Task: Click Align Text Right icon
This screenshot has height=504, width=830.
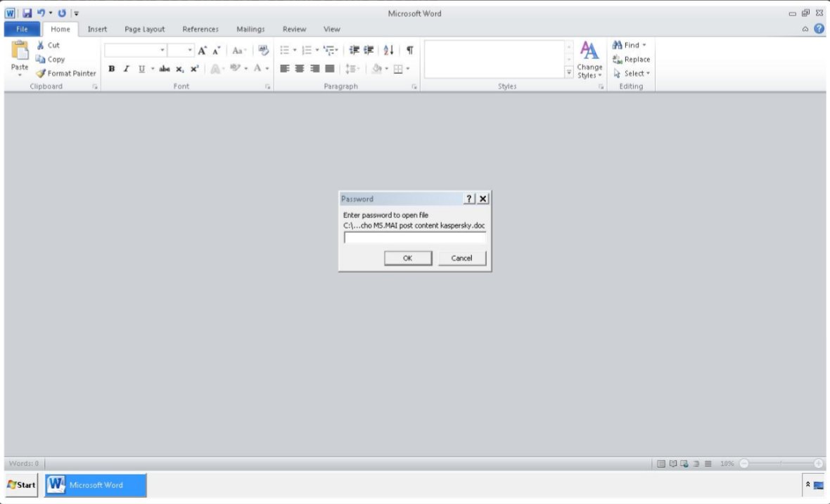Action: coord(314,69)
